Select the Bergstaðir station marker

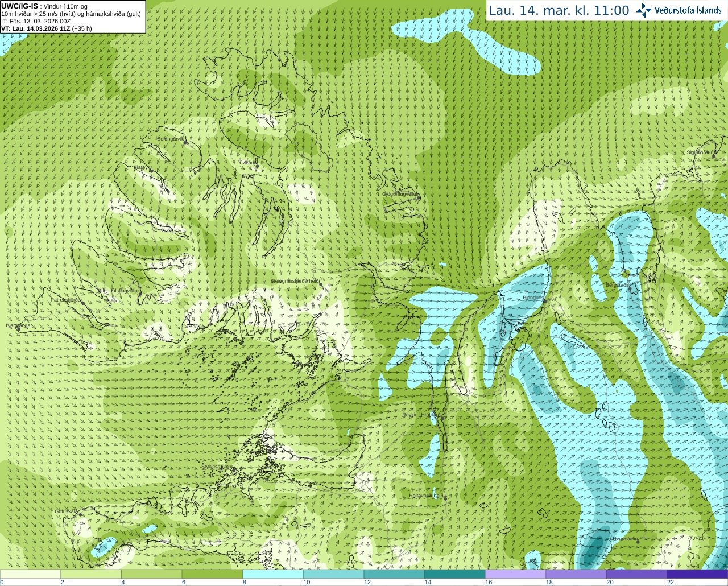[x=630, y=288]
